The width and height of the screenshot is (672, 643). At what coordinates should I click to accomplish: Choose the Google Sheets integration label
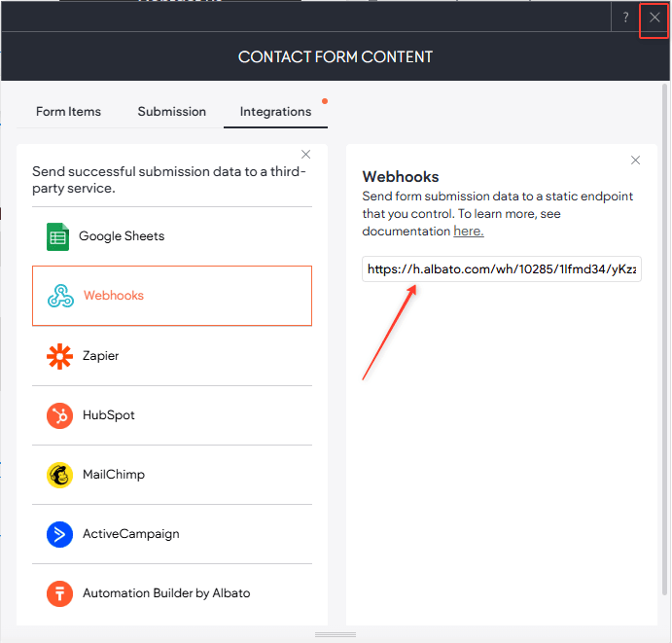(x=122, y=236)
